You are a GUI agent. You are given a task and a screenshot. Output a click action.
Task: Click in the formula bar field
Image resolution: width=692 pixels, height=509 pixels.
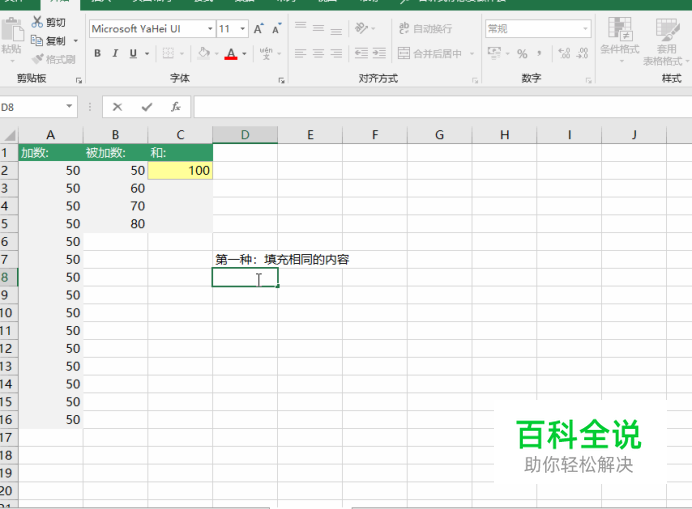click(x=443, y=107)
